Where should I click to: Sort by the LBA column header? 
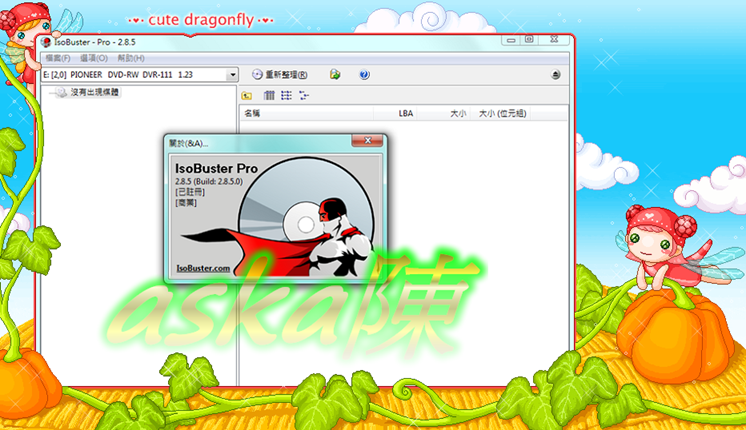395,113
